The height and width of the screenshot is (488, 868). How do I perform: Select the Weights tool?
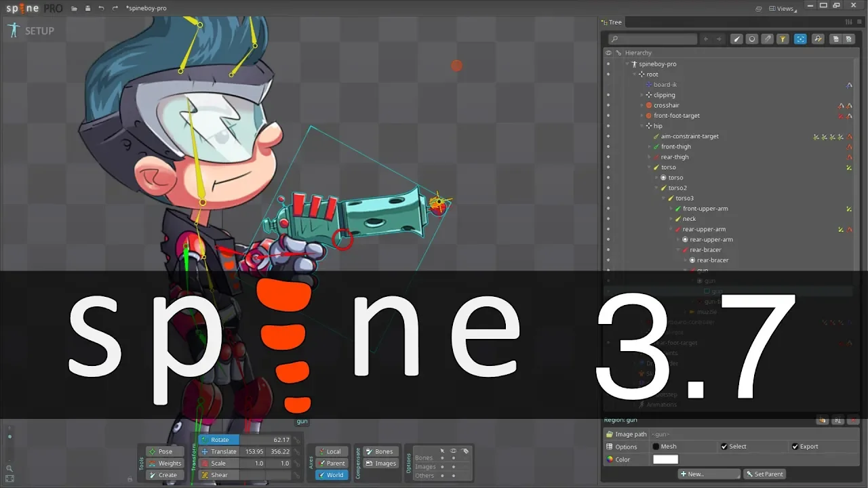click(165, 464)
